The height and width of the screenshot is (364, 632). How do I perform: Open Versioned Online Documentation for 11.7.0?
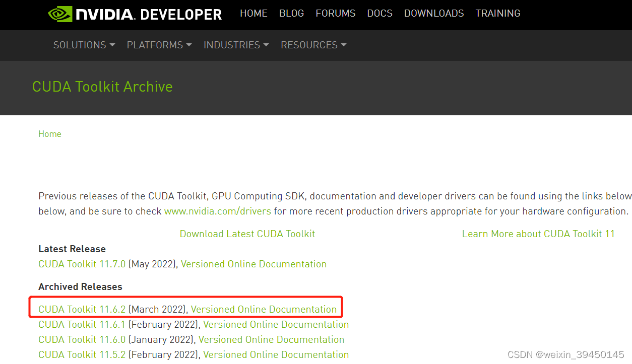254,264
